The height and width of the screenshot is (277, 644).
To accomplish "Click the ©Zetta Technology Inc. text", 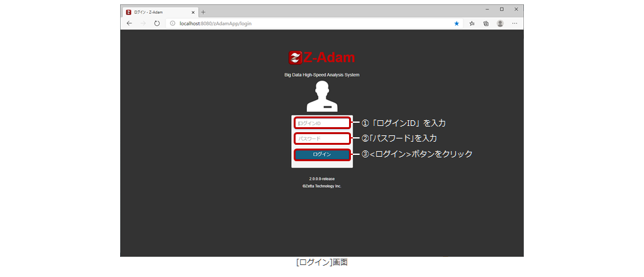I will point(322,186).
